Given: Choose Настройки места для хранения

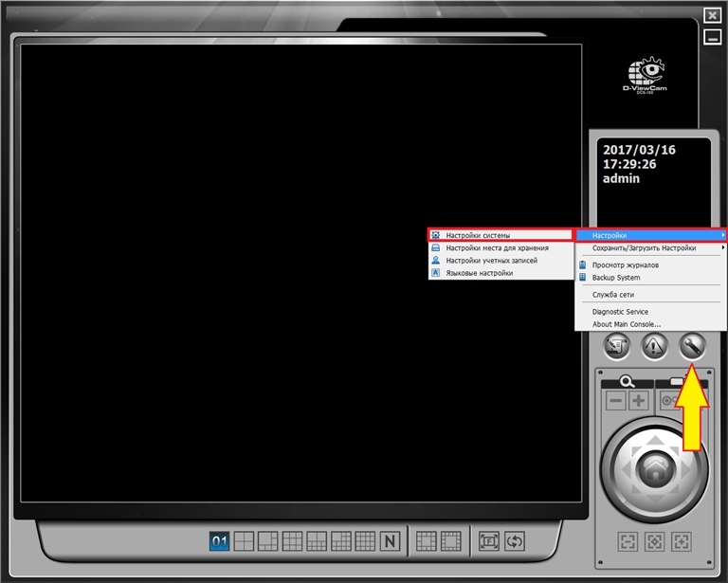Looking at the screenshot, I should [x=496, y=248].
